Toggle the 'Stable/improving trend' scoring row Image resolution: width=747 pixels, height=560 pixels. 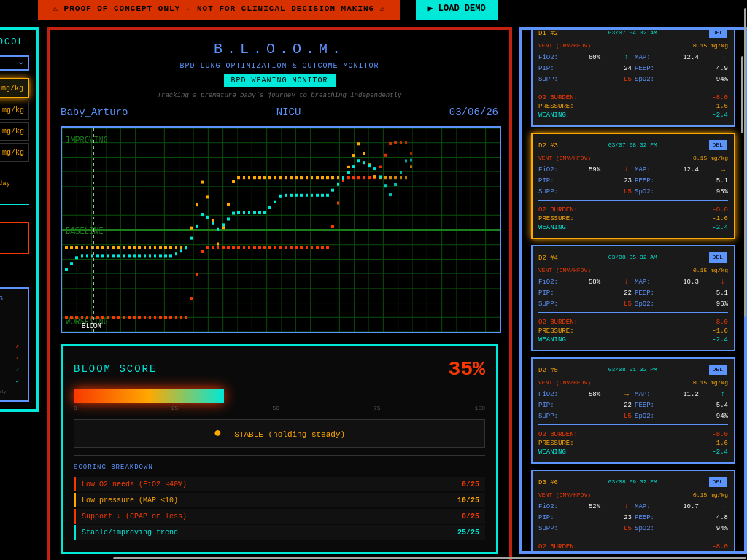[x=277, y=532]
